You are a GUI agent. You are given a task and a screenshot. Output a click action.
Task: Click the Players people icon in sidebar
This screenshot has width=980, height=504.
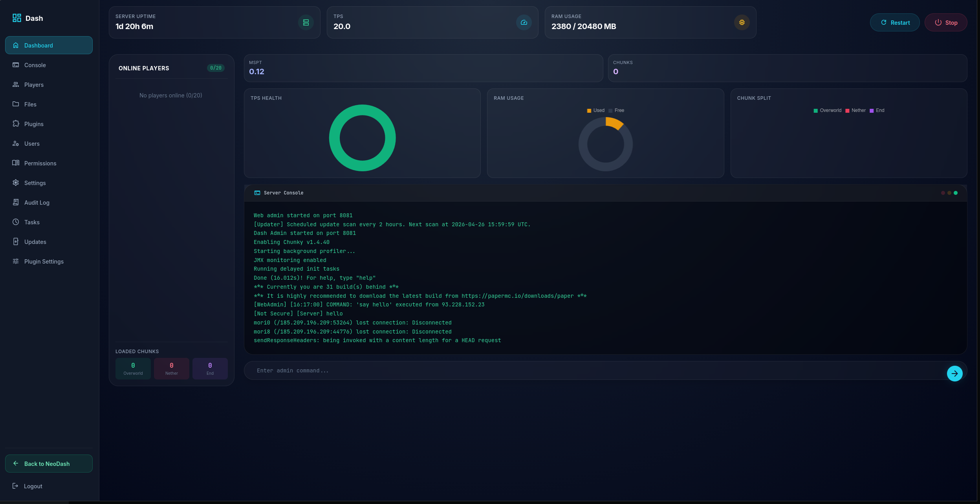point(16,84)
